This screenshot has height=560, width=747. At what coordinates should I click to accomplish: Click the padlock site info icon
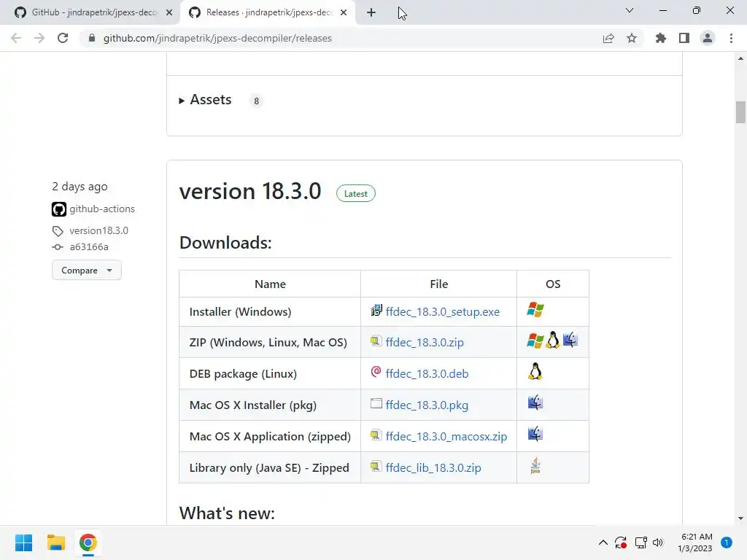click(92, 38)
